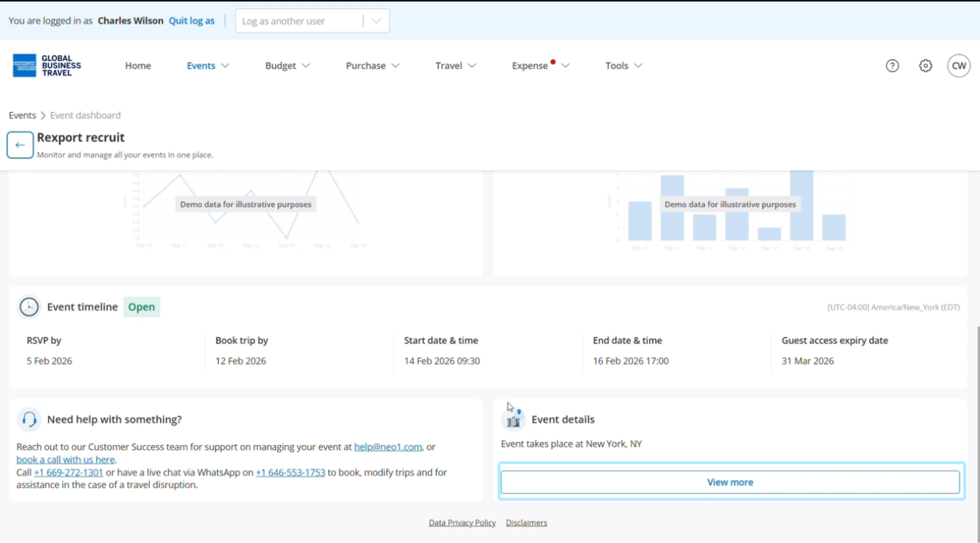Screen dimensions: 980x543
Task: Click the help question mark icon
Action: point(892,66)
